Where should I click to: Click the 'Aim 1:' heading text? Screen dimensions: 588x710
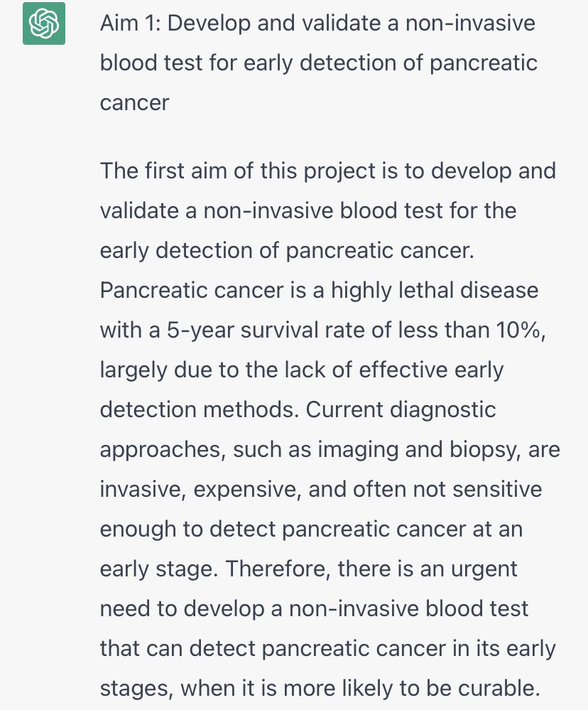130,23
